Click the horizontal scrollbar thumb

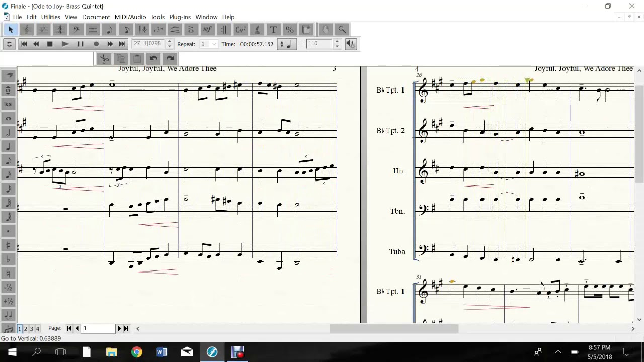point(394,329)
